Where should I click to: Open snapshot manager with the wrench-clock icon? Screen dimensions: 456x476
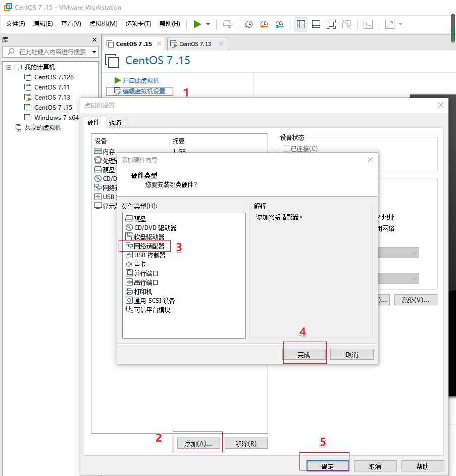[279, 24]
